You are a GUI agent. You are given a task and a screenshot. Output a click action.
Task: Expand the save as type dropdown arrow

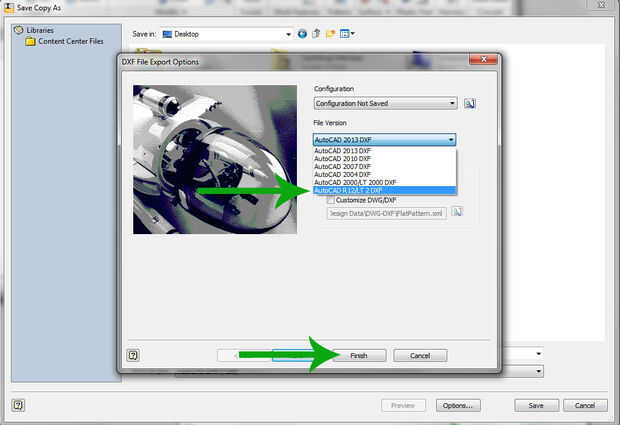click(539, 371)
